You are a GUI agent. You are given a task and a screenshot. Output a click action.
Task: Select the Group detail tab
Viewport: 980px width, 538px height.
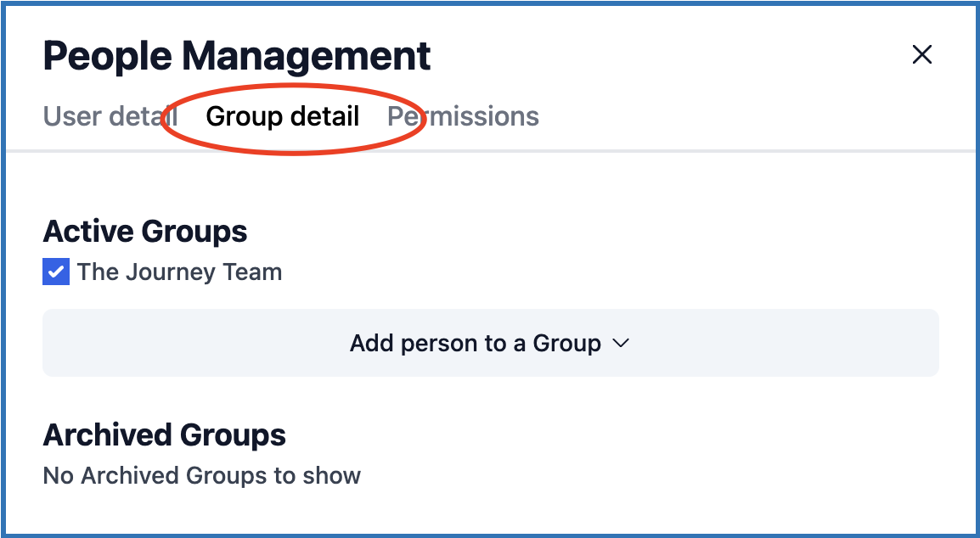[283, 116]
